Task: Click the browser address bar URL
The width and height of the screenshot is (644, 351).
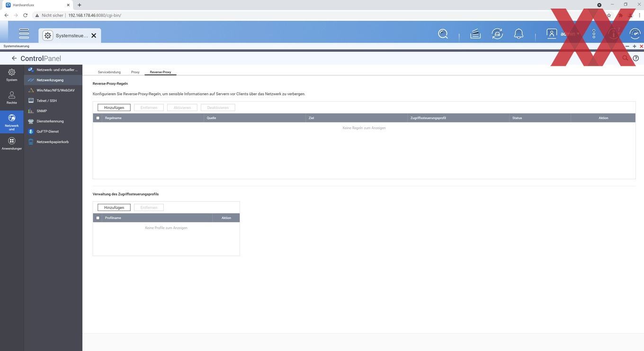Action: click(95, 15)
